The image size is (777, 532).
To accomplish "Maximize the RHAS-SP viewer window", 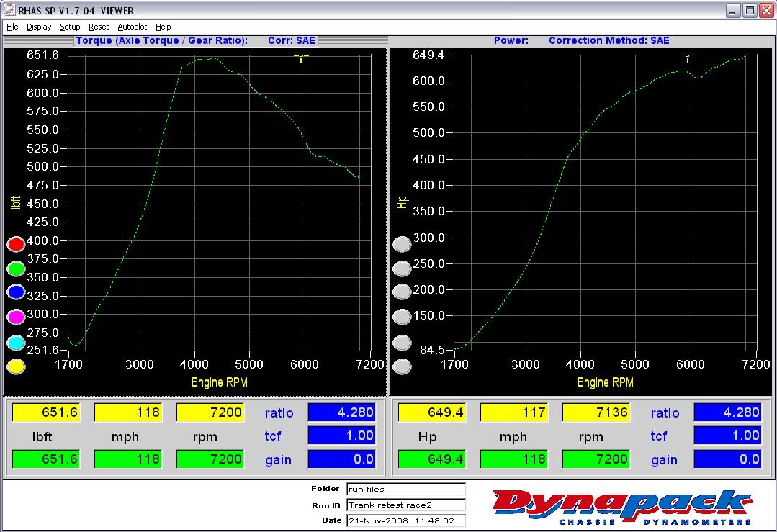I will click(750, 10).
